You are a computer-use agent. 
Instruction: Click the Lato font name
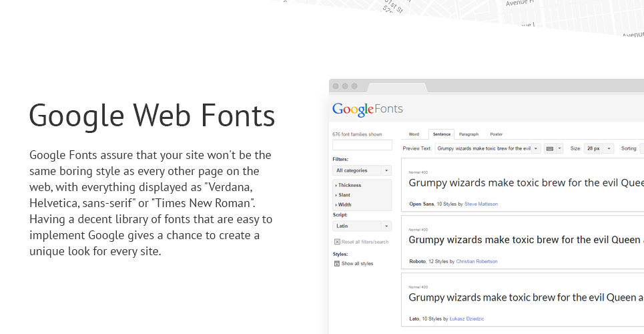[x=414, y=319]
